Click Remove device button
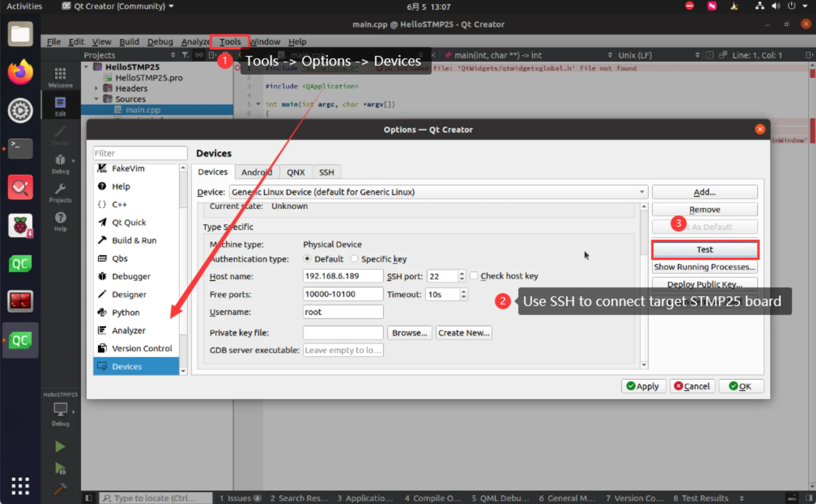The image size is (816, 504). pyautogui.click(x=705, y=209)
